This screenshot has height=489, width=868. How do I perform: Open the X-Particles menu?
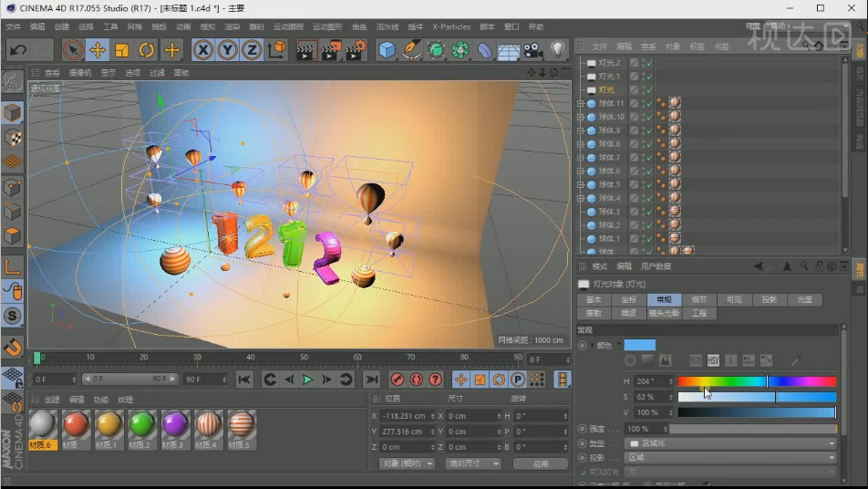451,26
